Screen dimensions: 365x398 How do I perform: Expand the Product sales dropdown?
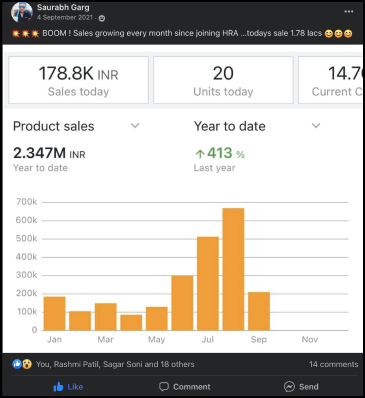coord(135,126)
